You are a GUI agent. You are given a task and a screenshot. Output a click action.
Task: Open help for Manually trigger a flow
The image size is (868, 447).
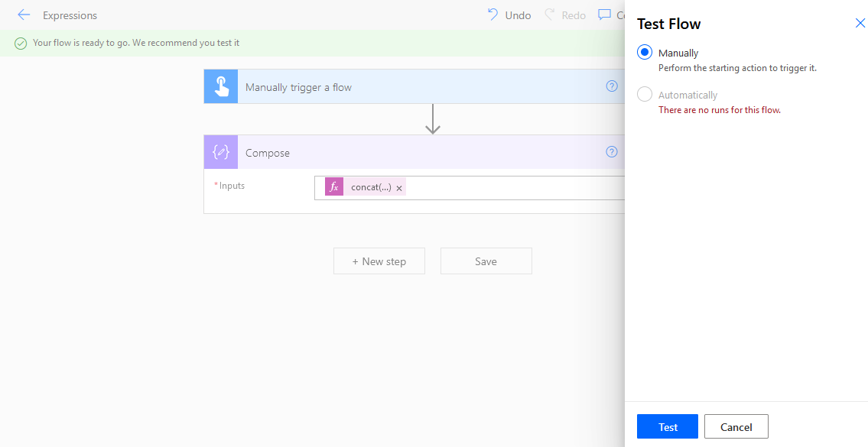[611, 86]
